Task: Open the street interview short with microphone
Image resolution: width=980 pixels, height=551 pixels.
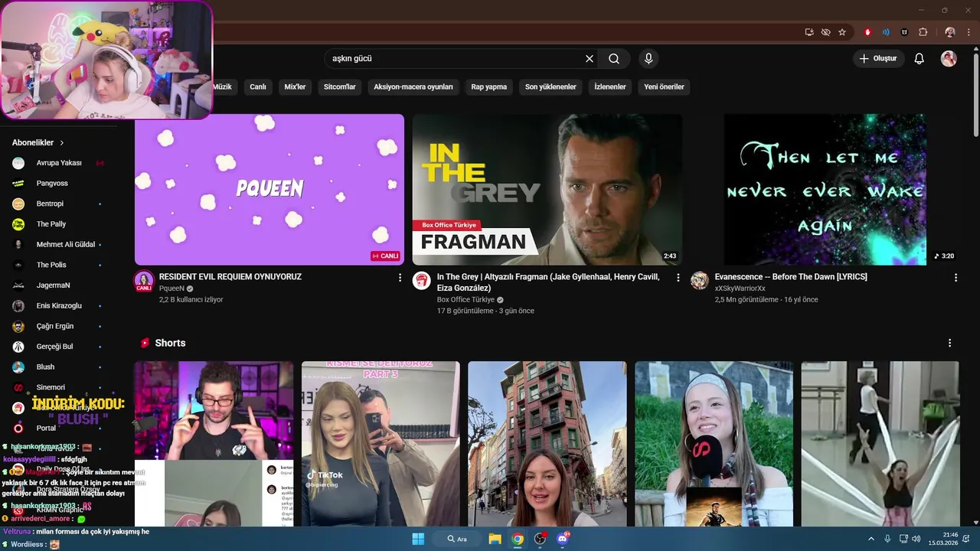Action: pos(714,444)
